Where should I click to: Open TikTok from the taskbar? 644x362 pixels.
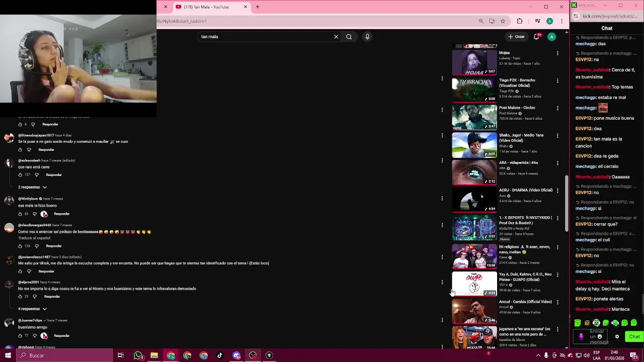220,355
